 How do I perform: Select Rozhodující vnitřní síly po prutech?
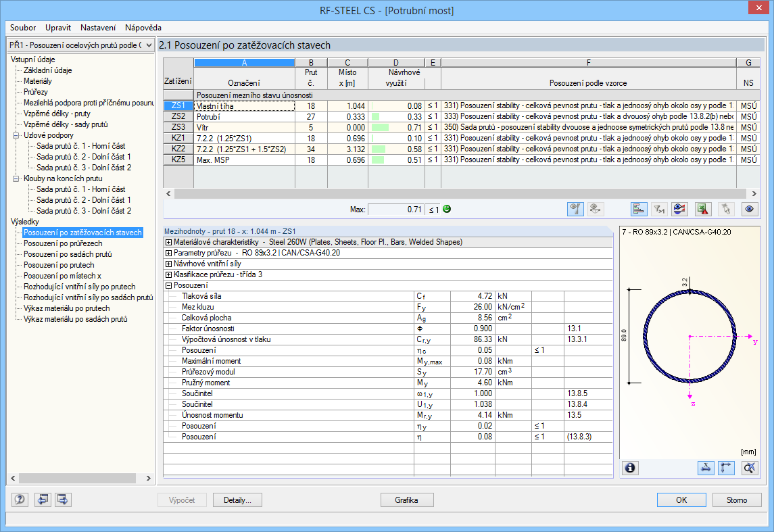80,287
